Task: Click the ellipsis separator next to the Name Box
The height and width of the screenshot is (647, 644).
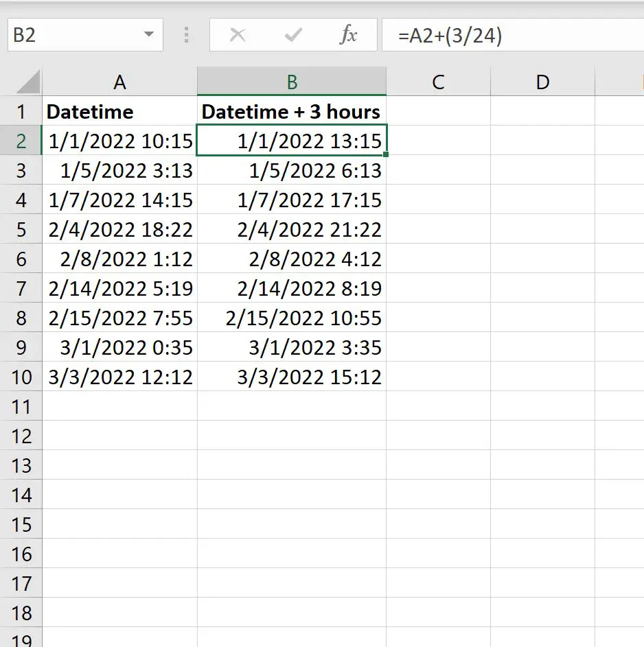Action: click(186, 34)
